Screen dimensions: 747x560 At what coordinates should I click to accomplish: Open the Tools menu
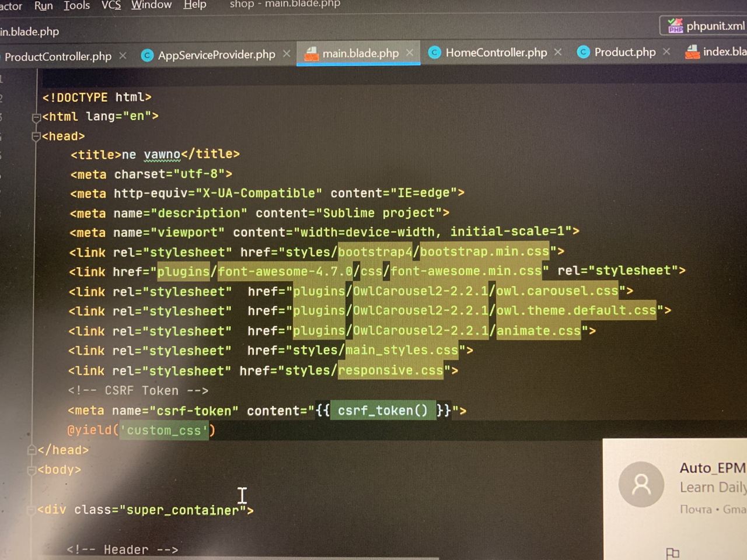pos(76,5)
